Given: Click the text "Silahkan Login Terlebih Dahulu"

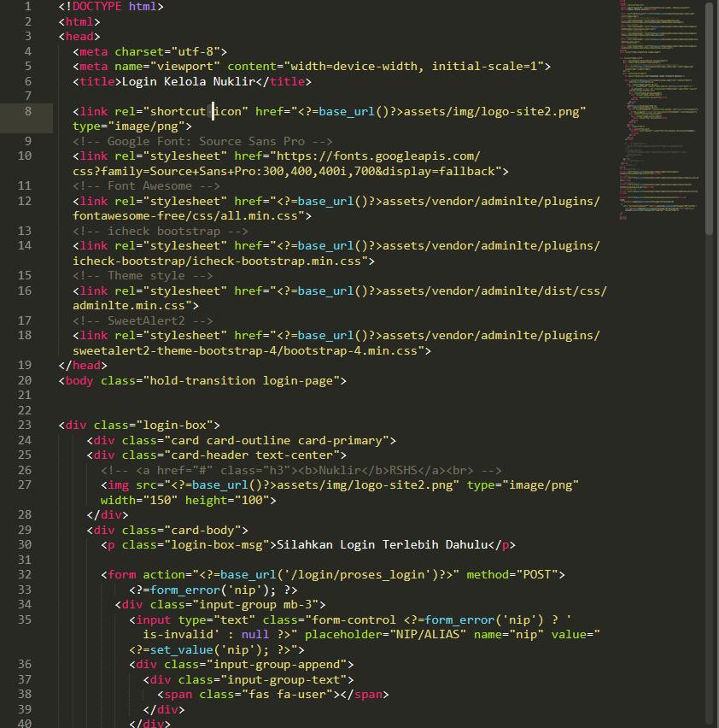Looking at the screenshot, I should pos(383,544).
